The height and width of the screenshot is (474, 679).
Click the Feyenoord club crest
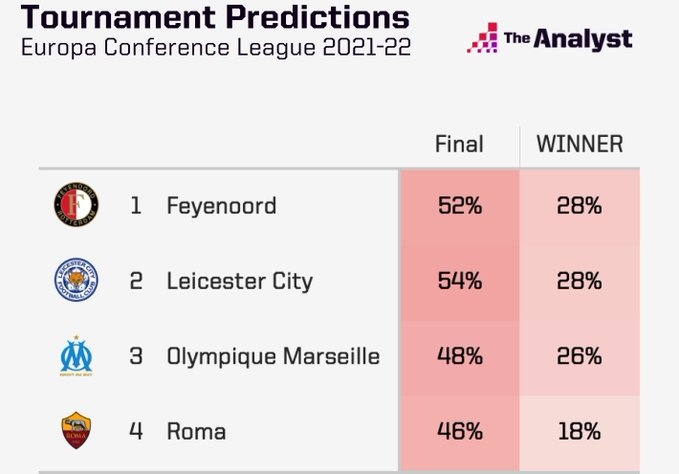pyautogui.click(x=76, y=207)
